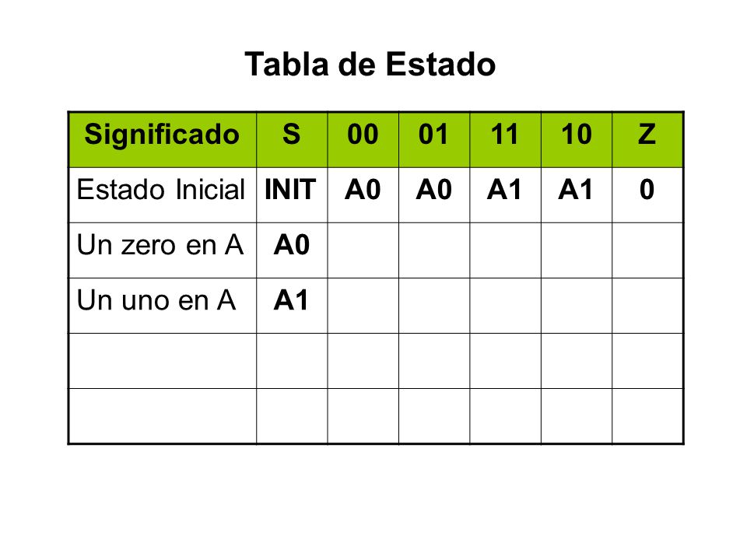
Task: Select the INIT state cell
Action: click(292, 194)
